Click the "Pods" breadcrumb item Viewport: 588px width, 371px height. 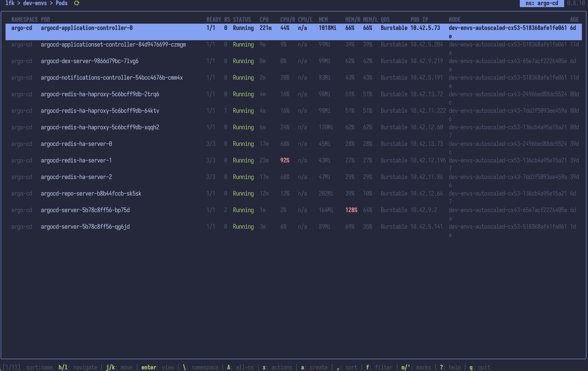point(61,3)
